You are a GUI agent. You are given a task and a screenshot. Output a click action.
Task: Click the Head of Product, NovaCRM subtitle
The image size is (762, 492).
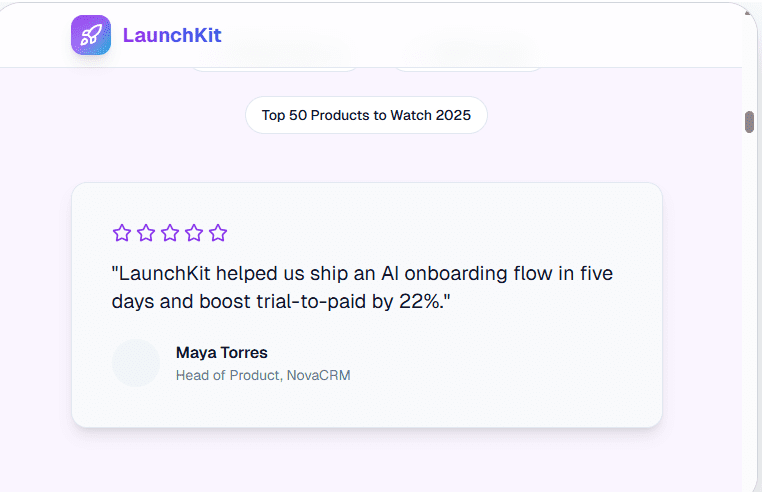coord(263,376)
